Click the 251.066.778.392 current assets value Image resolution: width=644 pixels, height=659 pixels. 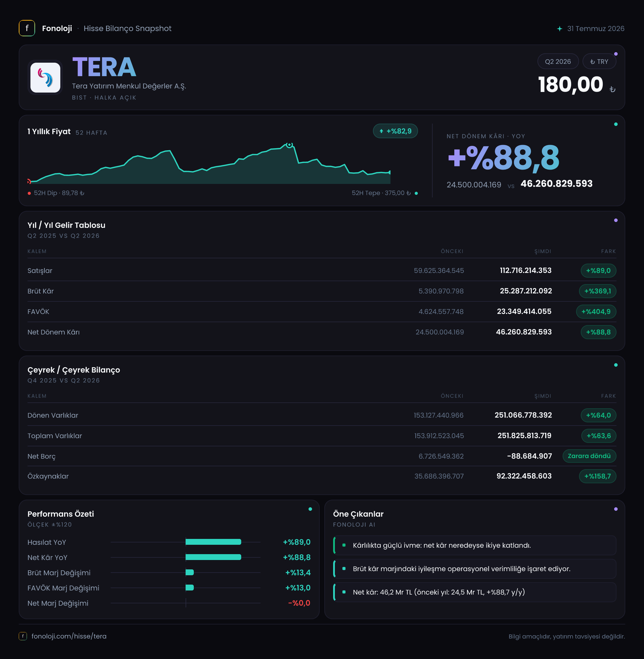(x=523, y=415)
